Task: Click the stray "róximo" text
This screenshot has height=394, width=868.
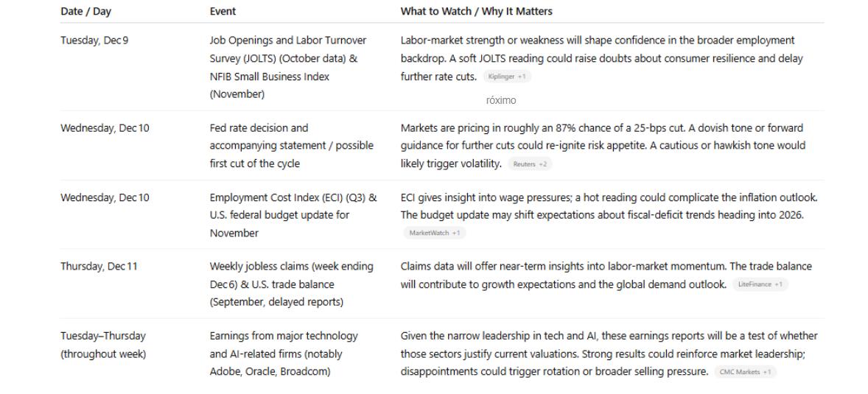Action: 501,100
